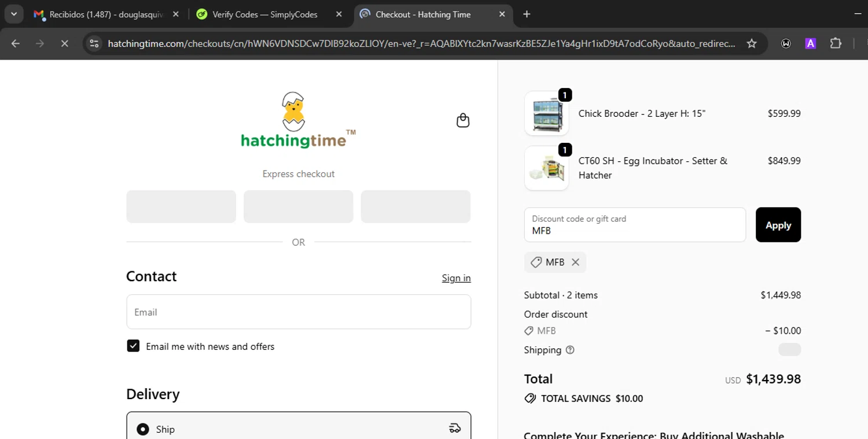The width and height of the screenshot is (868, 439).
Task: Open the tab search dropdown arrow
Action: click(x=14, y=14)
